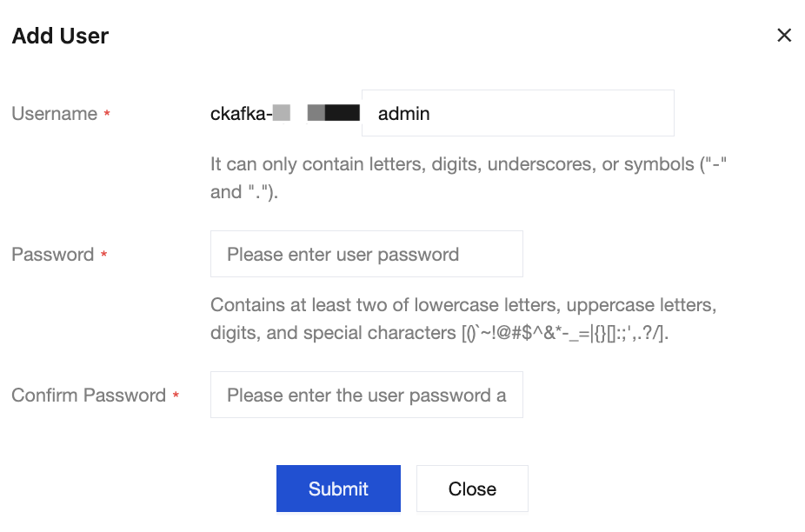Focus the Confirm Password input field
The width and height of the screenshot is (805, 532).
click(x=366, y=396)
